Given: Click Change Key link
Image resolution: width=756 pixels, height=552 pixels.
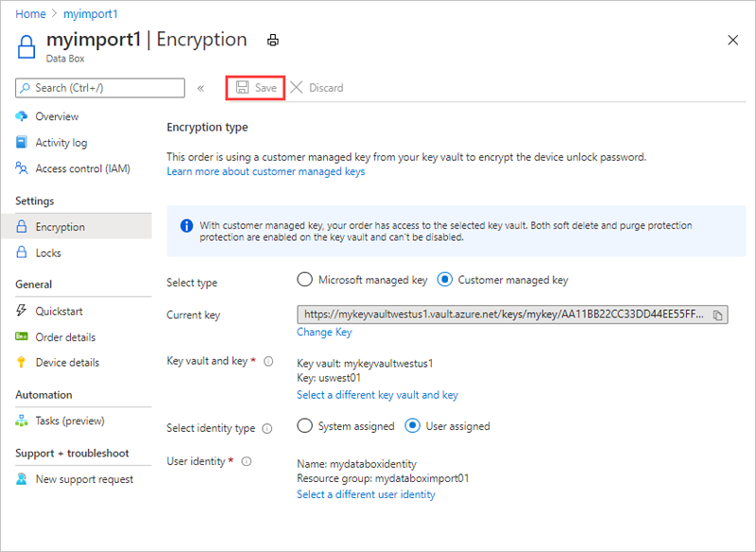Looking at the screenshot, I should [324, 332].
